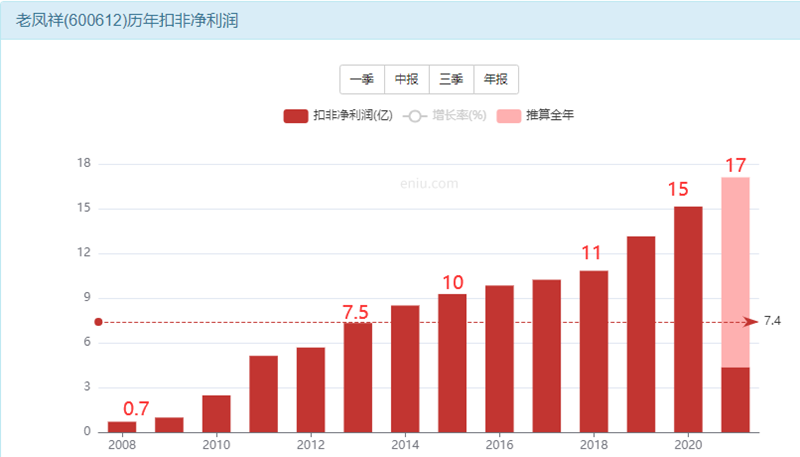The width and height of the screenshot is (800, 457).
Task: Select the pink projected 2021 bar
Action: coord(736,272)
